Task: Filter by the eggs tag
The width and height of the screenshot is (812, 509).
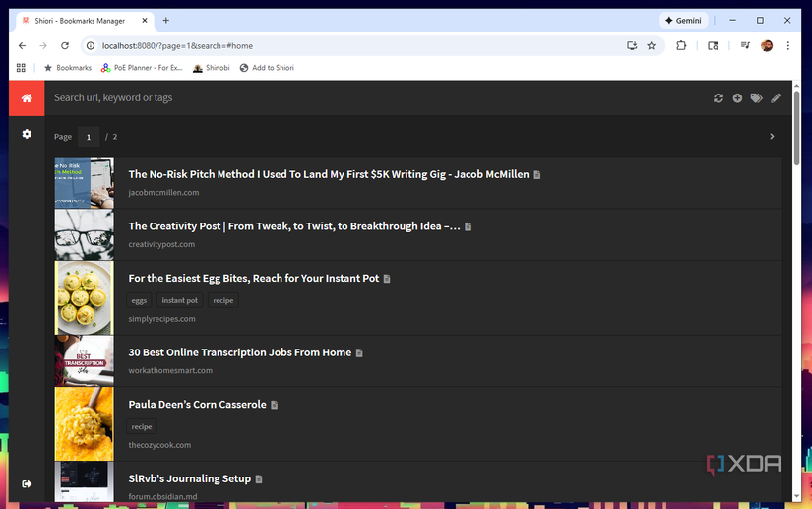Action: [139, 300]
